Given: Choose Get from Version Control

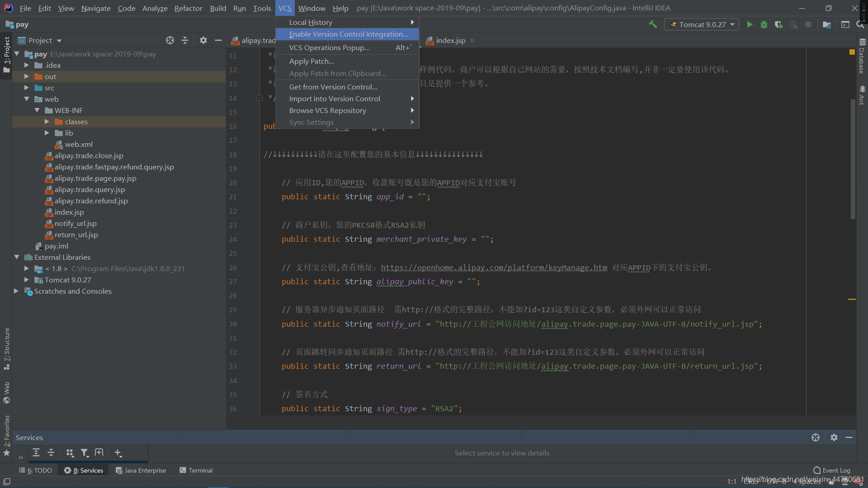Looking at the screenshot, I should [347, 87].
